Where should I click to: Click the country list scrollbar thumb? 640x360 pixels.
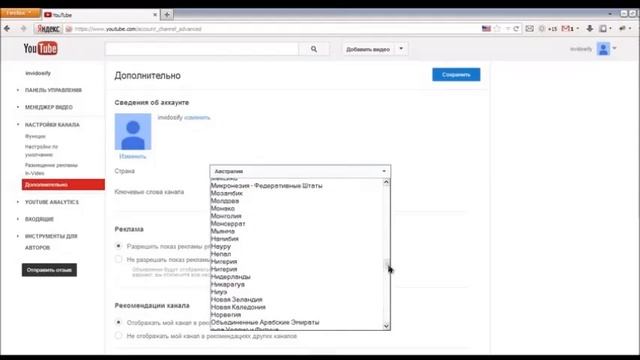click(x=386, y=264)
